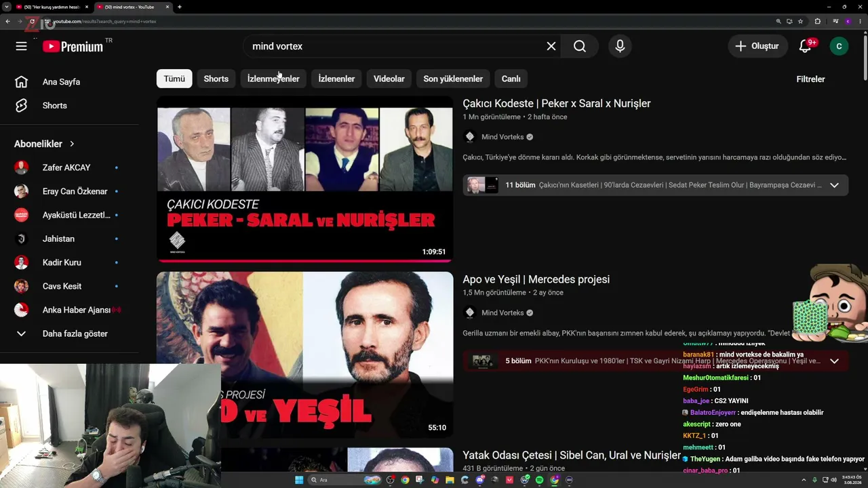Open the Filtreler search filters
This screenshot has width=868, height=488.
[x=810, y=79]
